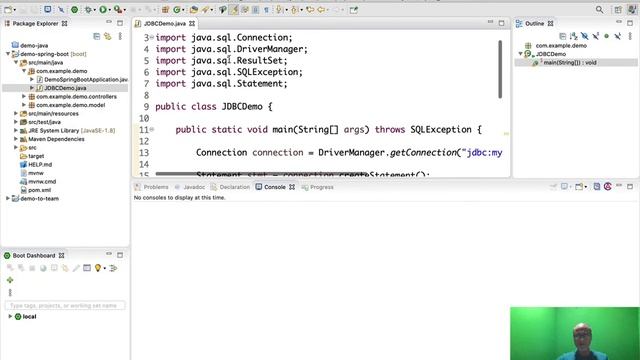Click the Show Whitespace Characters pilcrow icon
Image resolution: width=640 pixels, height=360 pixels.
click(x=267, y=9)
